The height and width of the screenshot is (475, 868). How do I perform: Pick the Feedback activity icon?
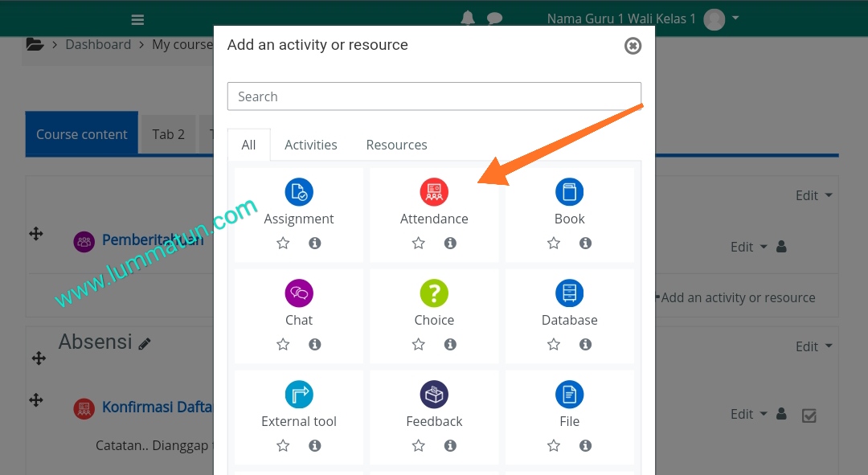(434, 395)
